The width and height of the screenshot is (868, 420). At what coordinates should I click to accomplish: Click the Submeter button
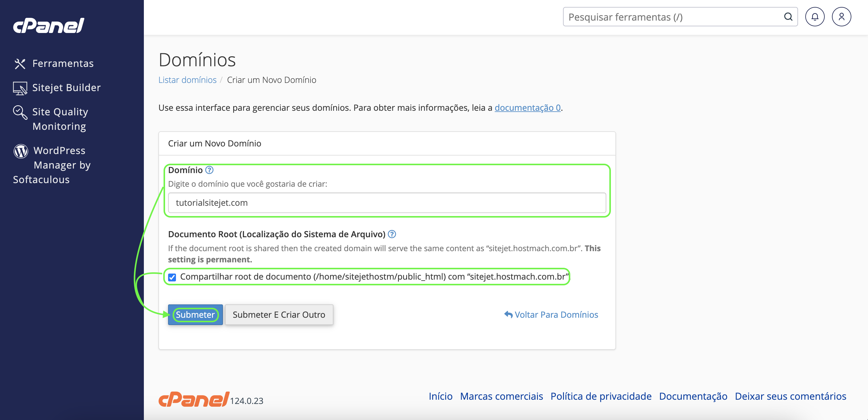click(195, 314)
